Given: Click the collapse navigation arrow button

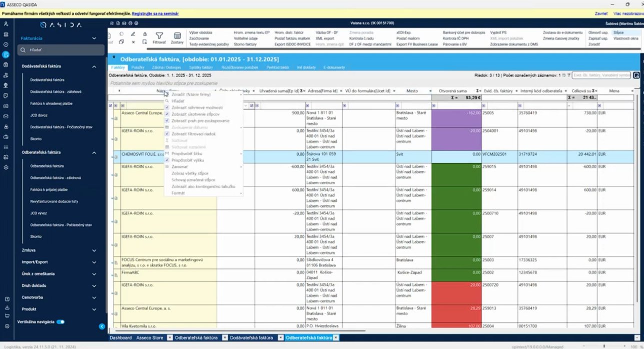Looking at the screenshot, I should [102, 326].
